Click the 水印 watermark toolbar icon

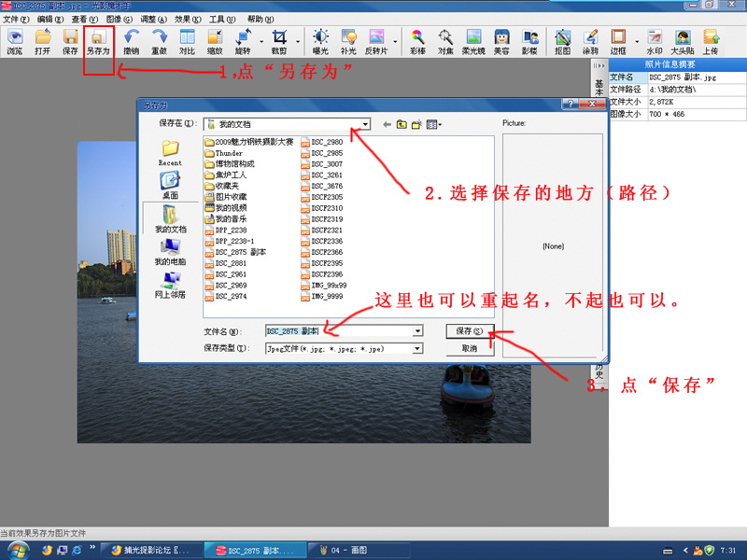(x=655, y=42)
